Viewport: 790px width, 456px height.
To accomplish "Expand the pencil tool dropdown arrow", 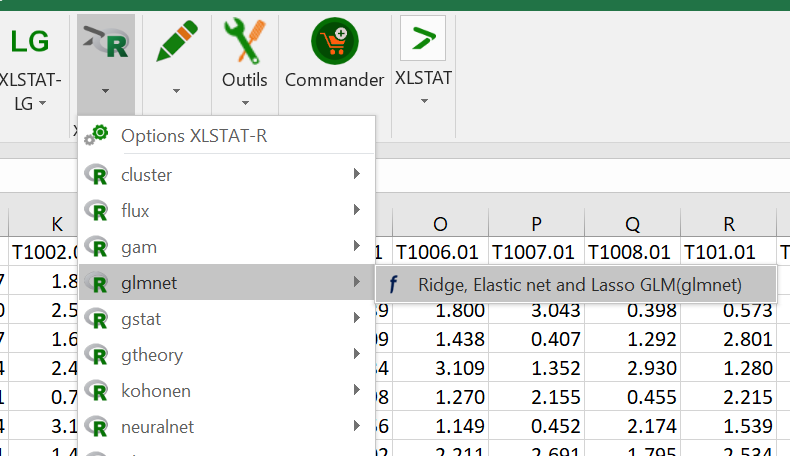I will [176, 91].
